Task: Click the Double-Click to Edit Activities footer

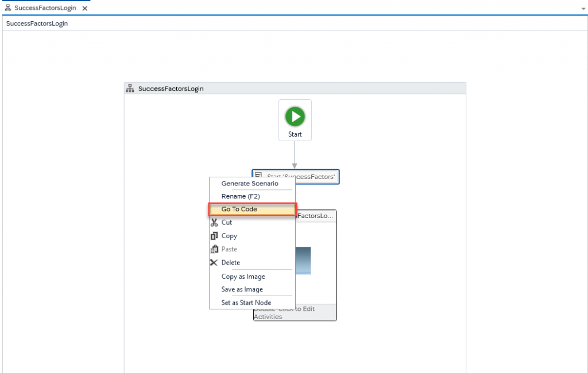Action: 295,313
